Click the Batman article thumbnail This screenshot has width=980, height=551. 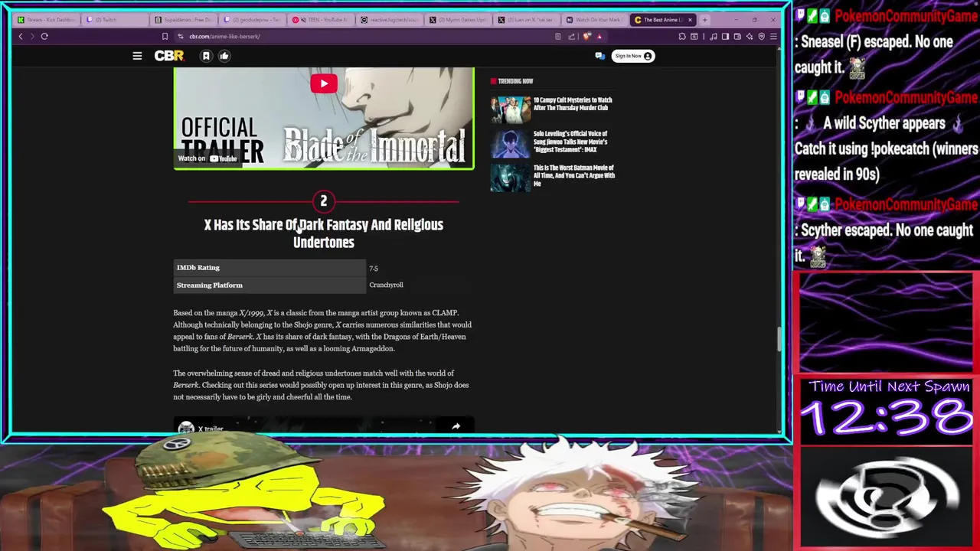coord(511,178)
